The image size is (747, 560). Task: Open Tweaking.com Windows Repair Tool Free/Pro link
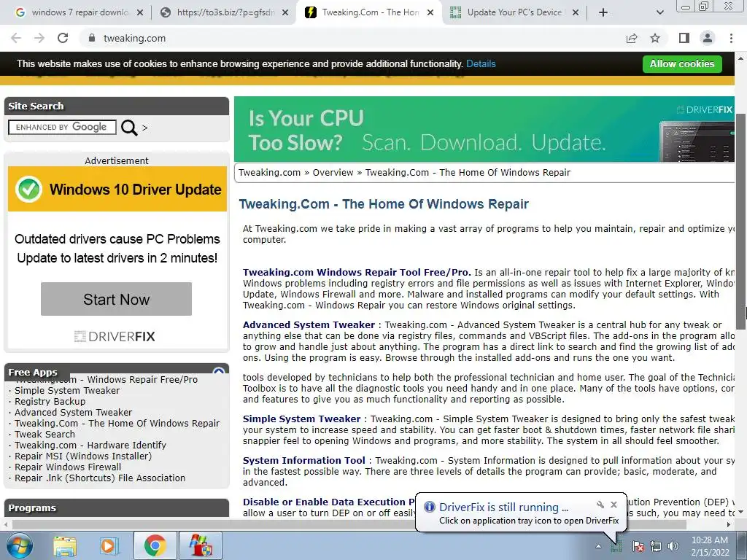357,273
